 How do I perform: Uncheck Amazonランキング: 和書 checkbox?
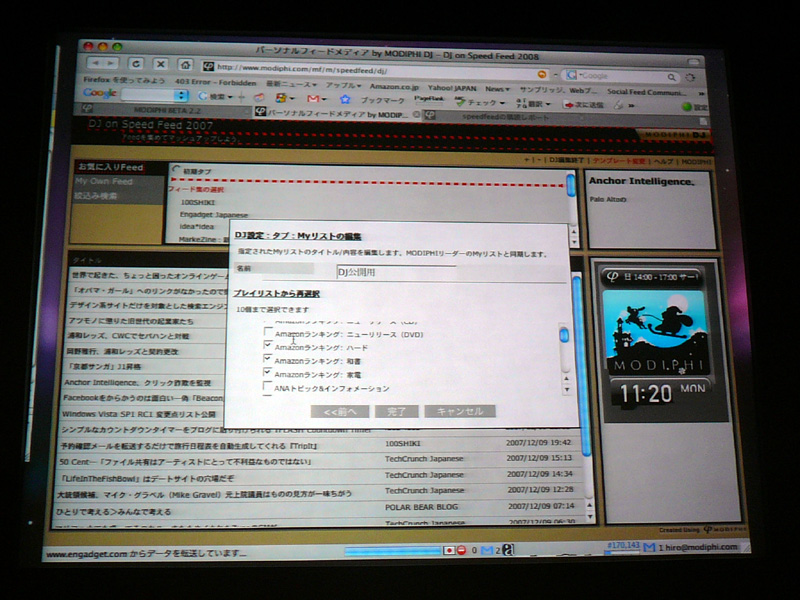(x=267, y=359)
